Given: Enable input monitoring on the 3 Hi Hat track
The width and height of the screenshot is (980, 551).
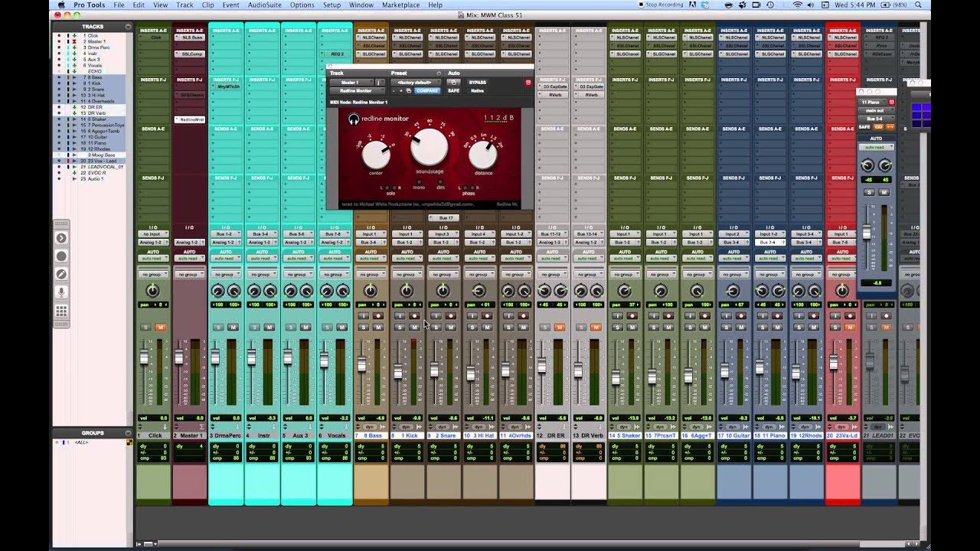Looking at the screenshot, I should pyautogui.click(x=472, y=316).
